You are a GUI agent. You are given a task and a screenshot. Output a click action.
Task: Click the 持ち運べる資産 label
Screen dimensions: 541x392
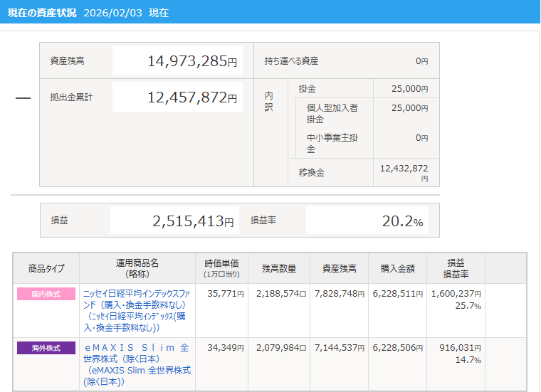(x=291, y=61)
